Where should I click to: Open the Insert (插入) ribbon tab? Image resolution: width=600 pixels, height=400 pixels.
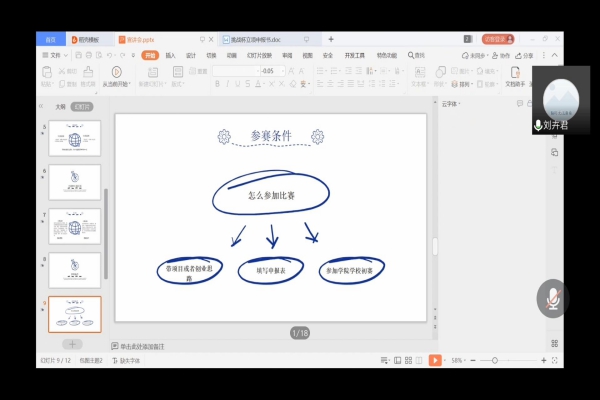pos(170,55)
